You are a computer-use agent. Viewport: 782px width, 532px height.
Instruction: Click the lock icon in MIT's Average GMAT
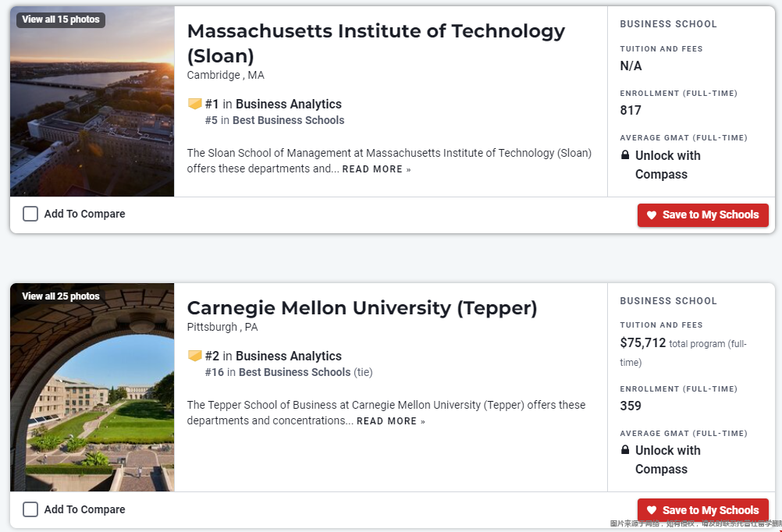pyautogui.click(x=625, y=155)
